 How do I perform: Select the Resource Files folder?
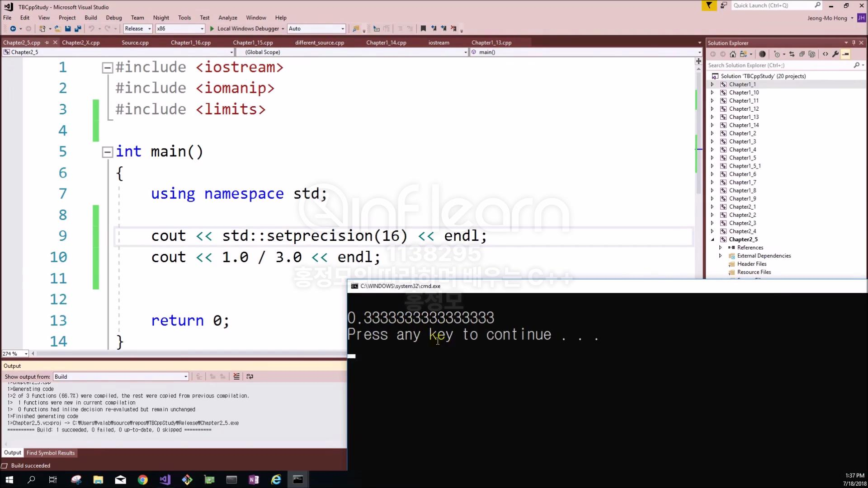[754, 272]
